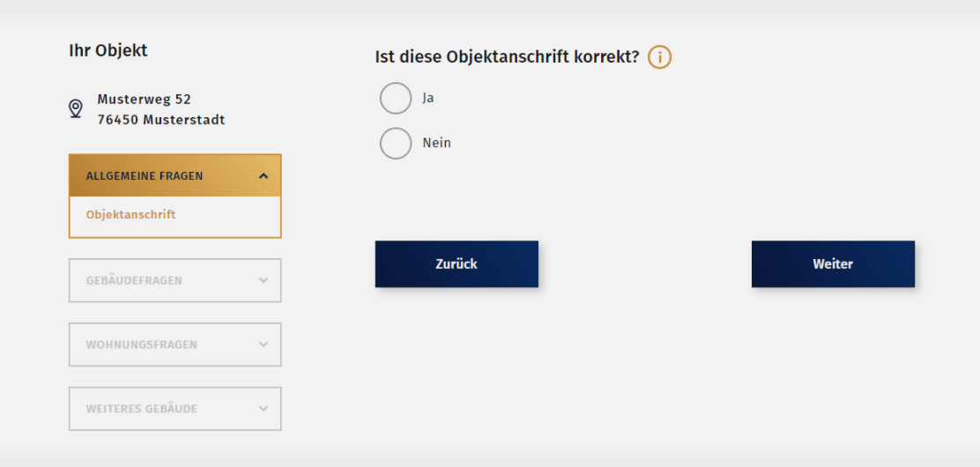Click the Gebäudefragen section title
980x467 pixels.
(134, 281)
